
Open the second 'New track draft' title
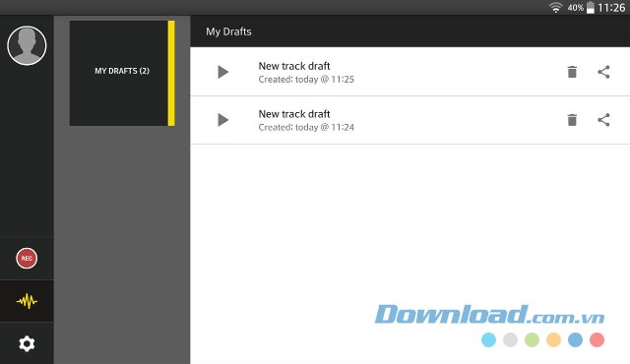tap(294, 114)
